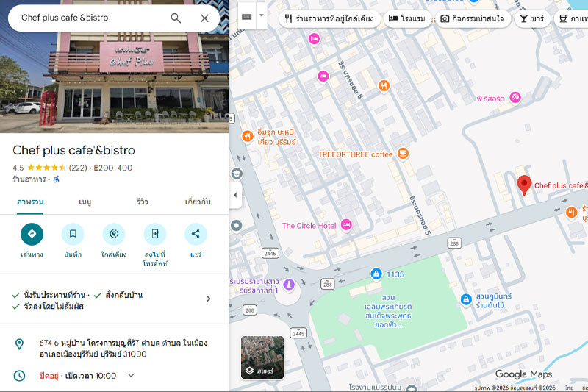Filter by Hotels (โรงแรม) chip
The image size is (588, 392).
point(406,18)
